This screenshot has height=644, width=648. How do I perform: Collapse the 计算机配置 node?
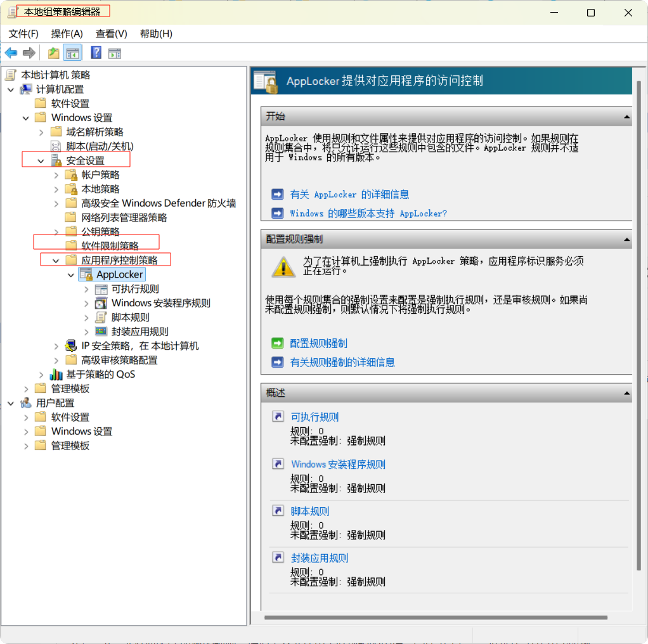click(x=11, y=89)
